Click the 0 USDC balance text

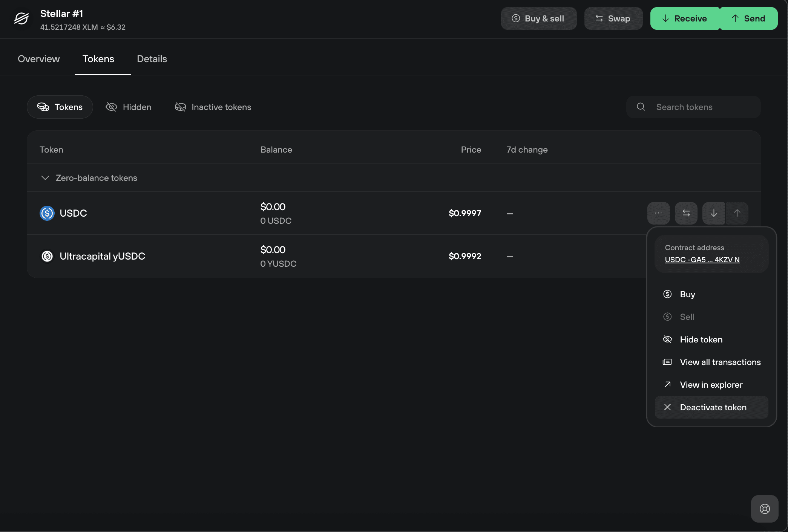coord(276,221)
